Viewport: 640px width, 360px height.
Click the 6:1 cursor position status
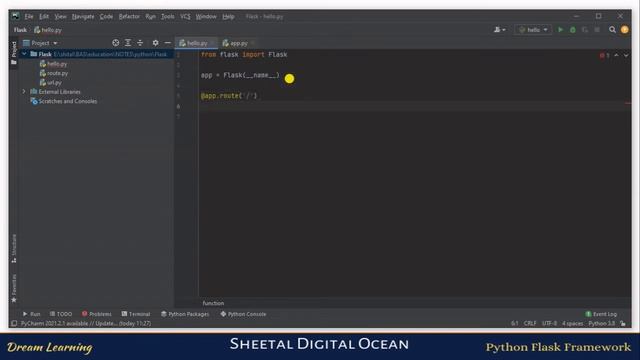click(x=515, y=323)
